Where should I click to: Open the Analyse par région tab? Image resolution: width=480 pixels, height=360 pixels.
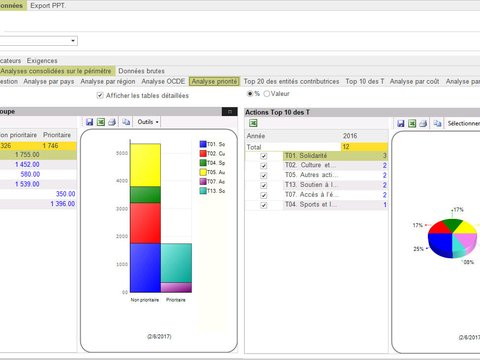click(x=108, y=81)
